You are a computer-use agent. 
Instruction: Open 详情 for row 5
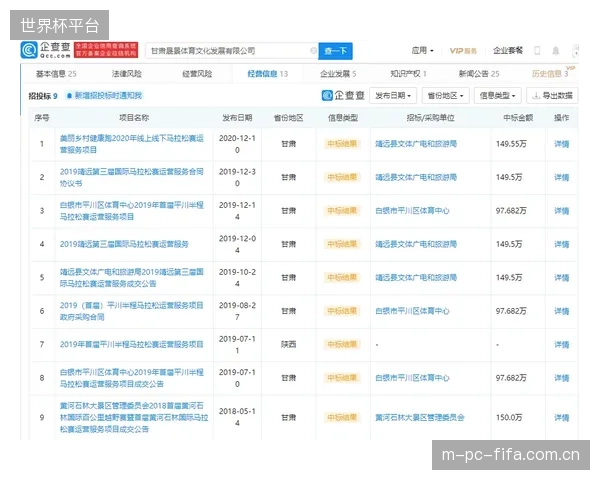coord(561,278)
